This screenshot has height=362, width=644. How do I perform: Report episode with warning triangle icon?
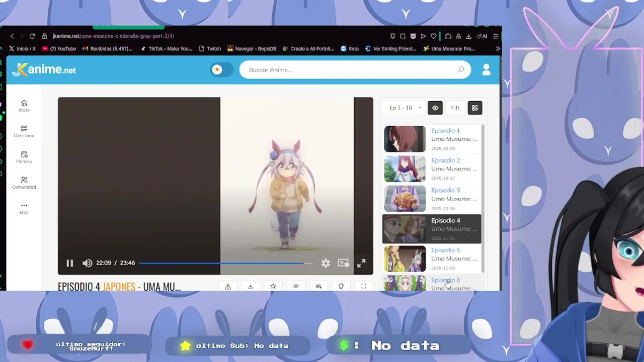click(228, 286)
